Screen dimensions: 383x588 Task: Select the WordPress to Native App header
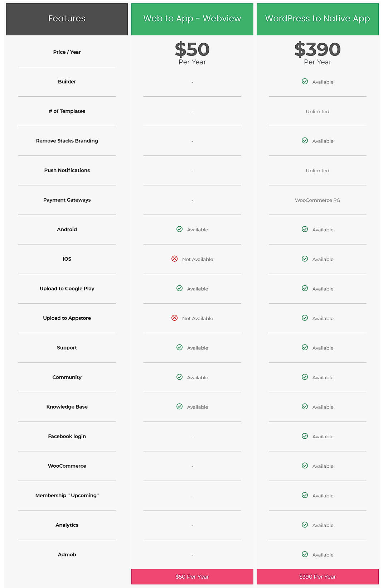[317, 18]
